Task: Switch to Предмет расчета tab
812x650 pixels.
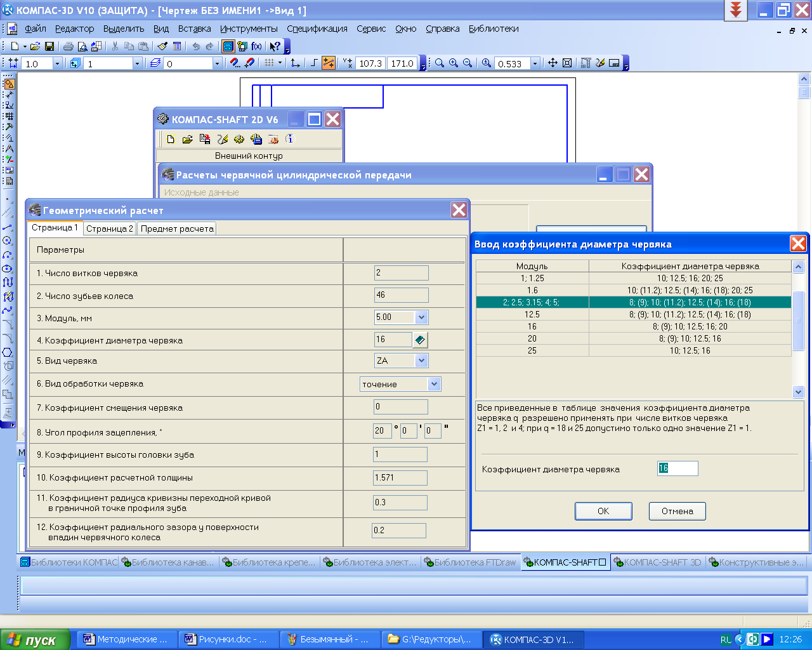Action: point(177,229)
